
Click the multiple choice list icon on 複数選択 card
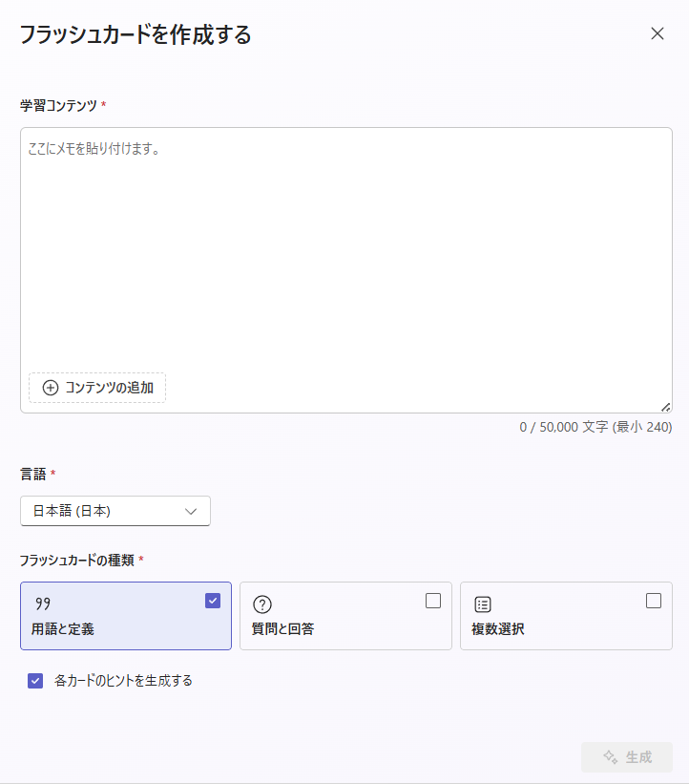click(x=482, y=604)
